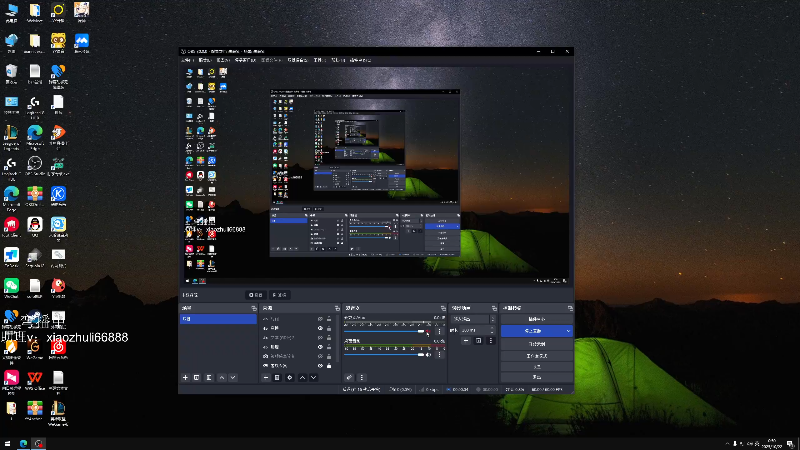The image size is (800, 450).
Task: Pop out the Sources dock with its header icon
Action: 337,308
